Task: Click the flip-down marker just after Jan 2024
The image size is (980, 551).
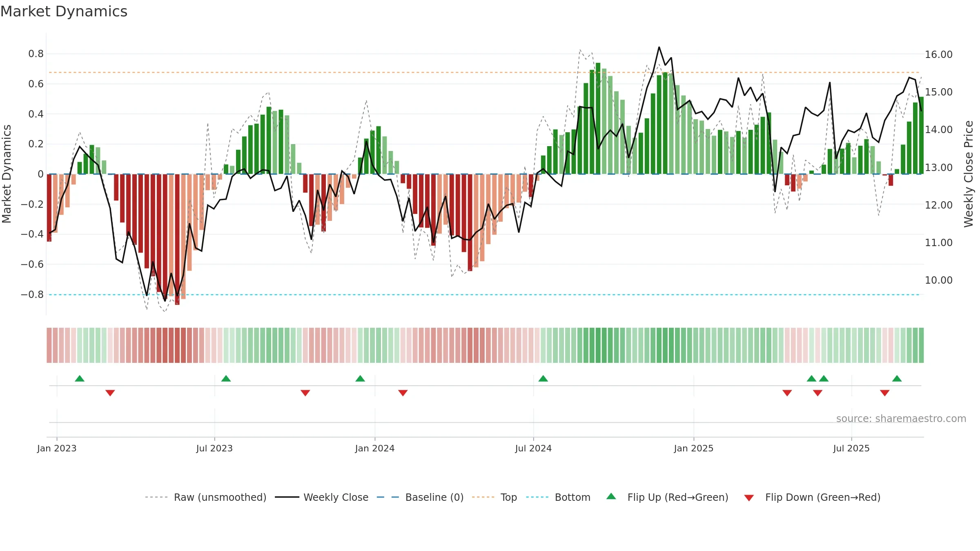Action: 403,393
